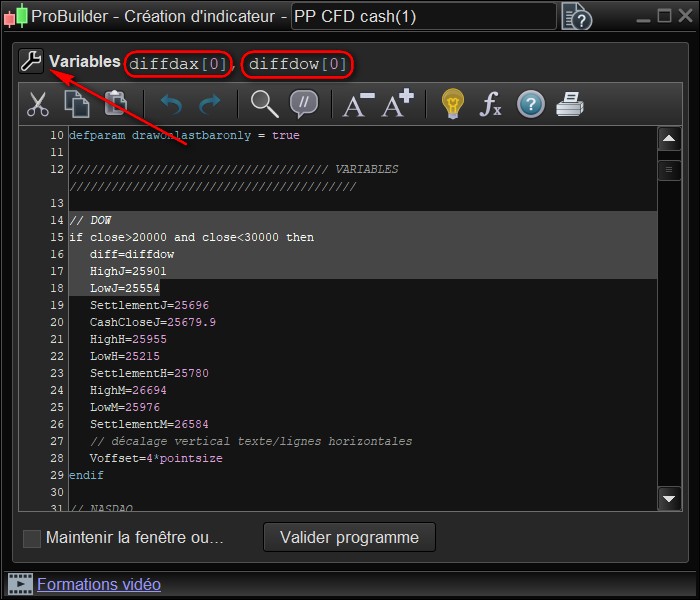This screenshot has height=600, width=700.
Task: Close the ProBuilder window
Action: [685, 16]
